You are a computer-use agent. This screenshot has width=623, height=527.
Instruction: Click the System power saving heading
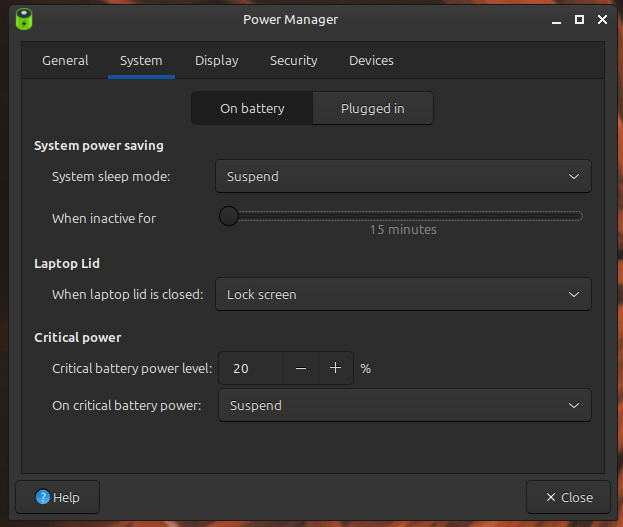tap(99, 145)
